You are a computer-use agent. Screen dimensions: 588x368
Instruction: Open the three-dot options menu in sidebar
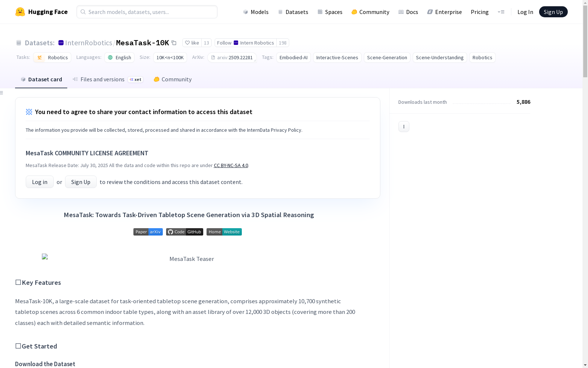pyautogui.click(x=404, y=127)
